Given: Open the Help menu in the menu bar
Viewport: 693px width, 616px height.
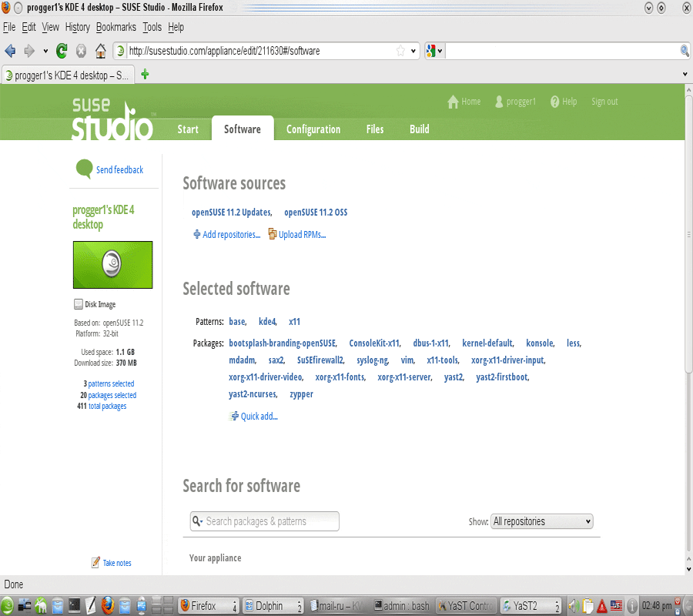Looking at the screenshot, I should pyautogui.click(x=176, y=28).
